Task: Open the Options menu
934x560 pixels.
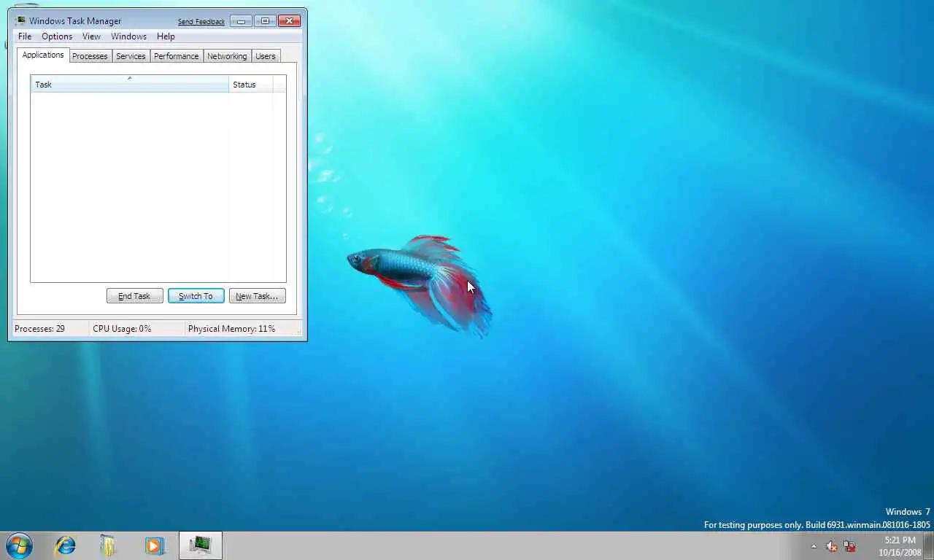Action: [x=57, y=36]
